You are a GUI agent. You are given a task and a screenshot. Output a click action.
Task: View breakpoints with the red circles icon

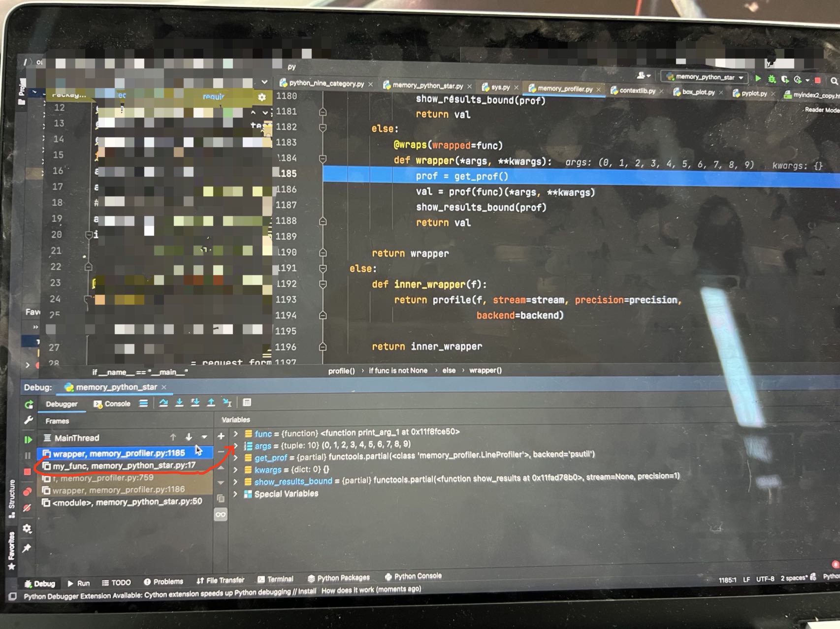coord(28,491)
